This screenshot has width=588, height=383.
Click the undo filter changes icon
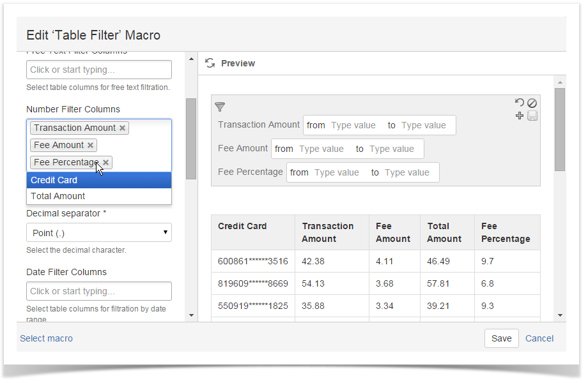(520, 103)
